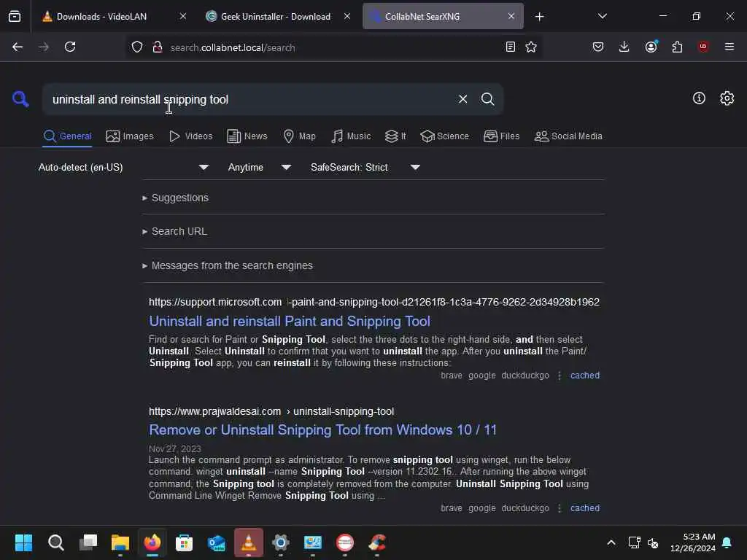Viewport: 747px width, 560px height.
Task: Open the Auto-detect (en-US) language dropdown
Action: 124,167
